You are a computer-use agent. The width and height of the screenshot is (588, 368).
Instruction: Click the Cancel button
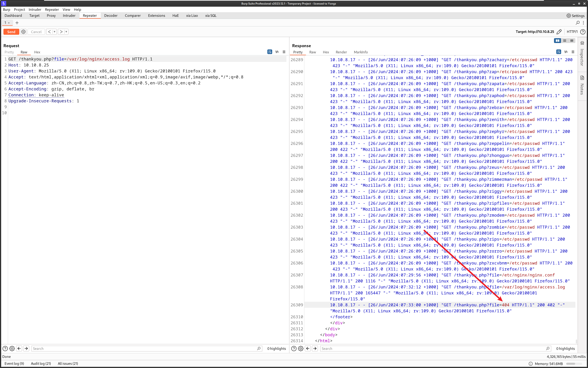(36, 32)
